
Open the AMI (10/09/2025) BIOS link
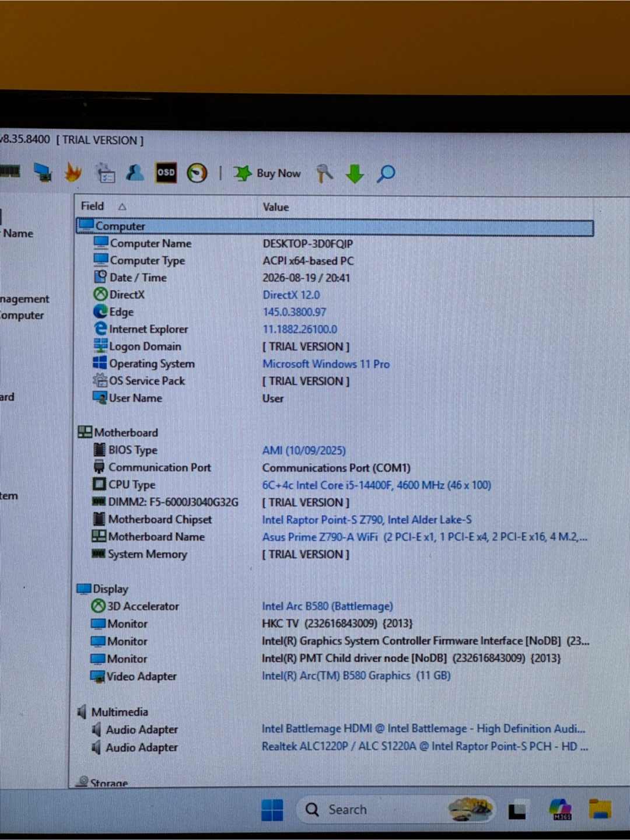coord(304,450)
